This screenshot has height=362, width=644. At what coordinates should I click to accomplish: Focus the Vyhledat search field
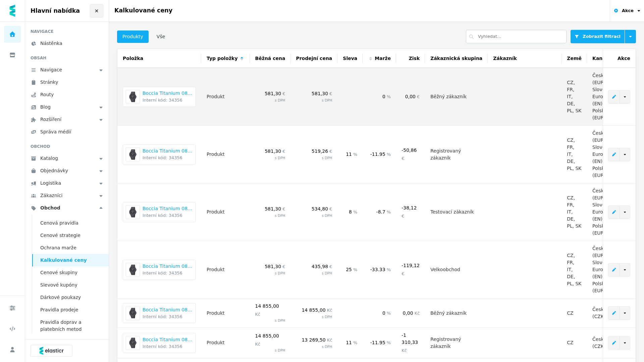pyautogui.click(x=516, y=37)
